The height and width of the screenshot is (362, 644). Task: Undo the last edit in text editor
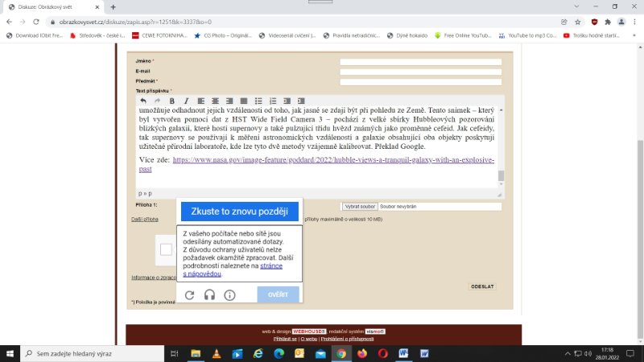(143, 101)
